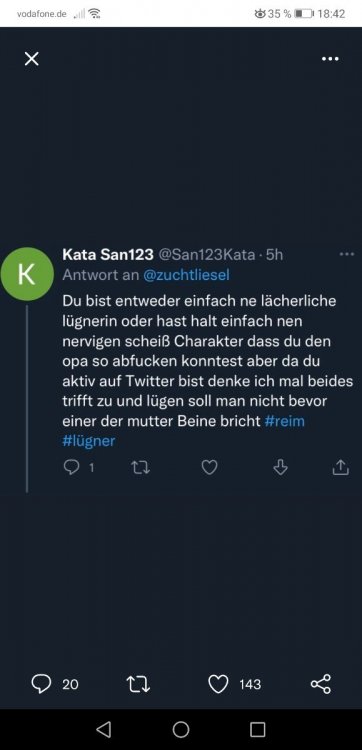Tap the download arrow icon under tweet
The image size is (362, 750).
pos(280,467)
